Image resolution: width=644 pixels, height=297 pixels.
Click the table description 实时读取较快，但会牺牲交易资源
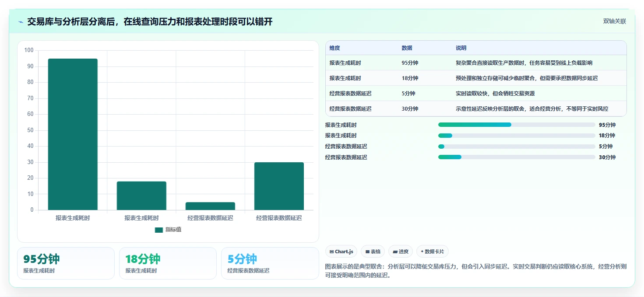point(495,94)
